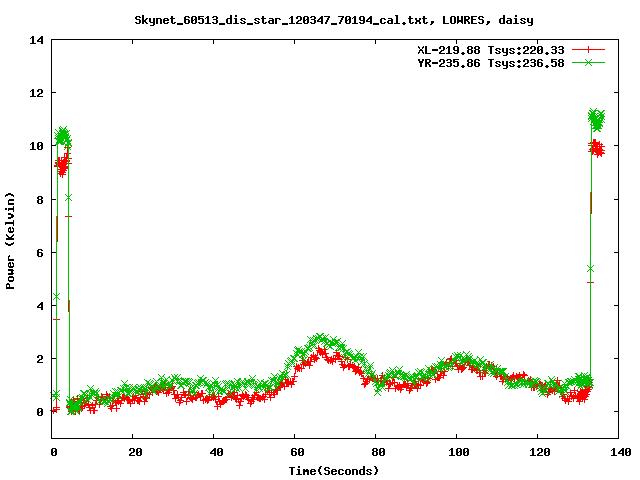The height and width of the screenshot is (480, 640).
Task: Click the legend entry YR-235.86 Tsys:236.58
Action: click(491, 63)
